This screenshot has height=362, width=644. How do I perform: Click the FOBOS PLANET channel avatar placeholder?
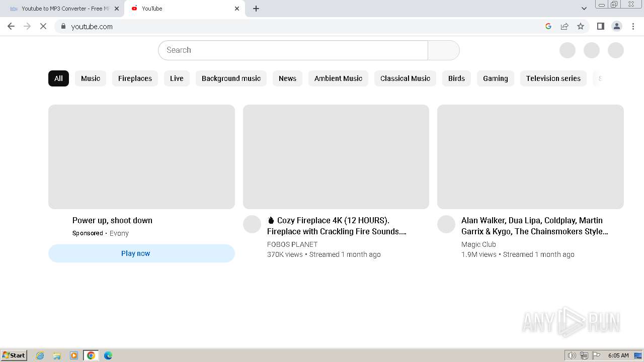[252, 224]
